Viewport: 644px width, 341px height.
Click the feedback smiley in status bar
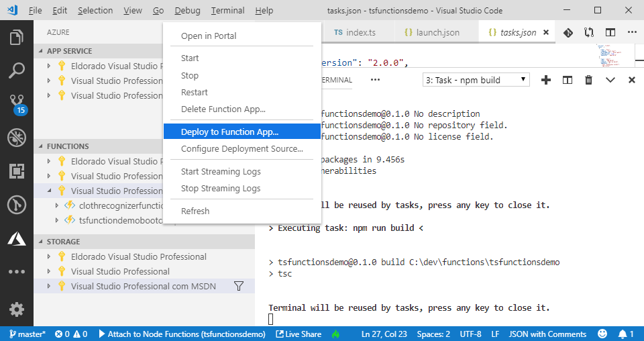pos(602,334)
